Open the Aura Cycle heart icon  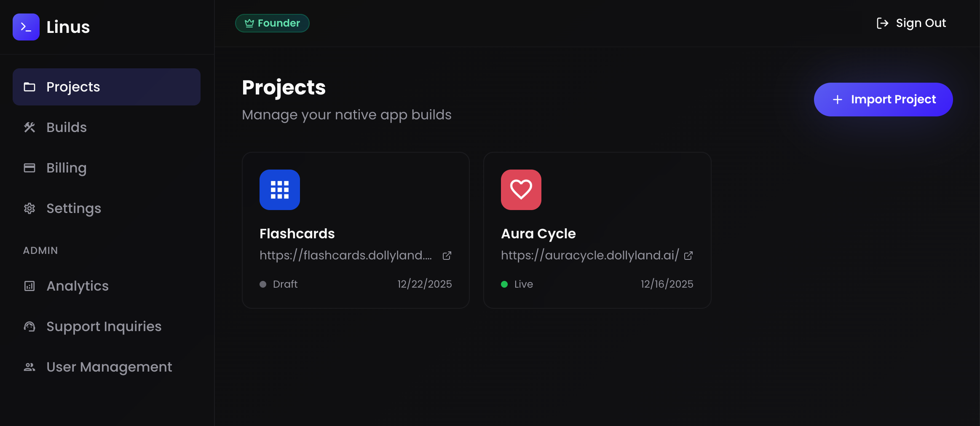click(x=521, y=190)
